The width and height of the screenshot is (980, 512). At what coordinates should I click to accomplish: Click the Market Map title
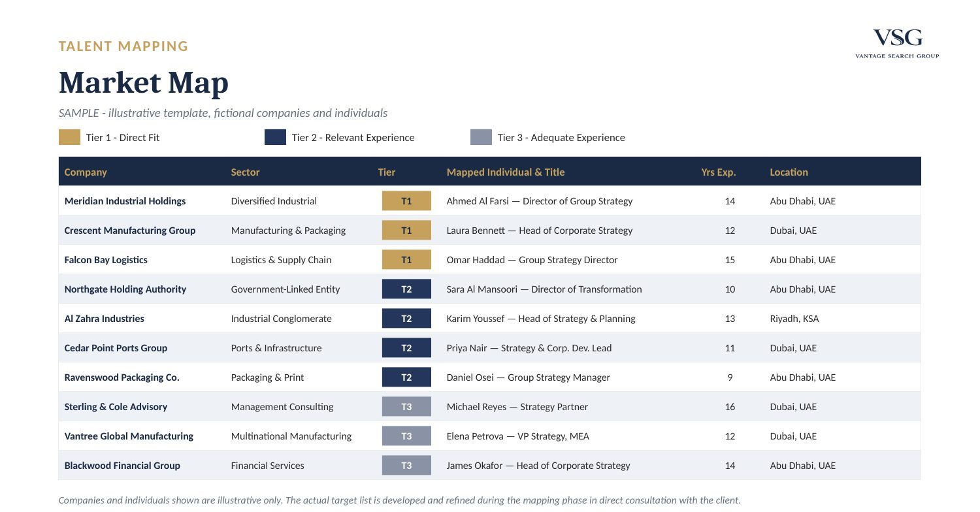[x=144, y=83]
